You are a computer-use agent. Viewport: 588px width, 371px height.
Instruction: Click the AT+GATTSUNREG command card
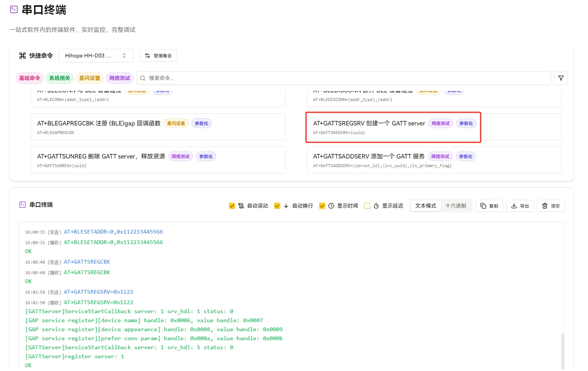tap(158, 160)
